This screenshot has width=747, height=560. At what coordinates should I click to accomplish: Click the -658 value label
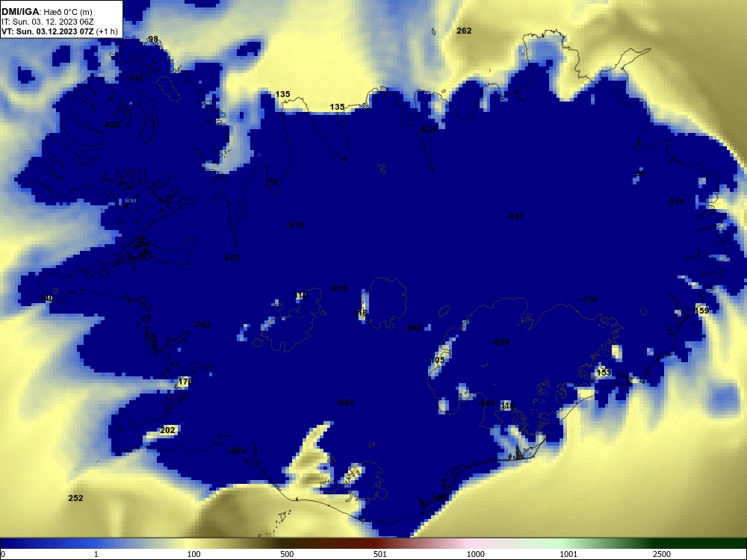500,343
